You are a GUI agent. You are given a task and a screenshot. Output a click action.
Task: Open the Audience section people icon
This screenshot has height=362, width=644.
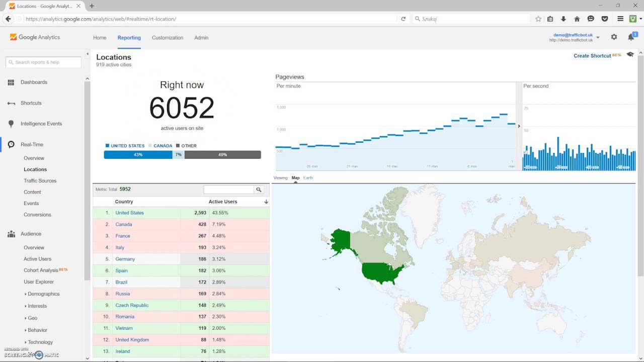click(x=11, y=233)
